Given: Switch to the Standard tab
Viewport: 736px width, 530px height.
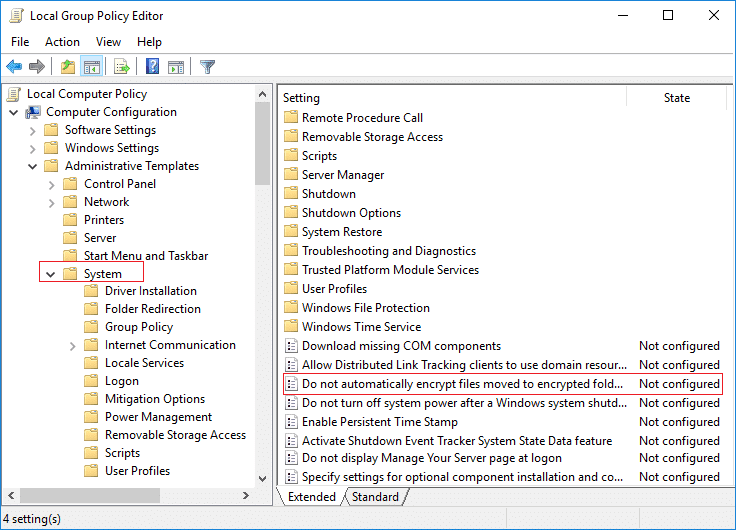Looking at the screenshot, I should [x=375, y=497].
